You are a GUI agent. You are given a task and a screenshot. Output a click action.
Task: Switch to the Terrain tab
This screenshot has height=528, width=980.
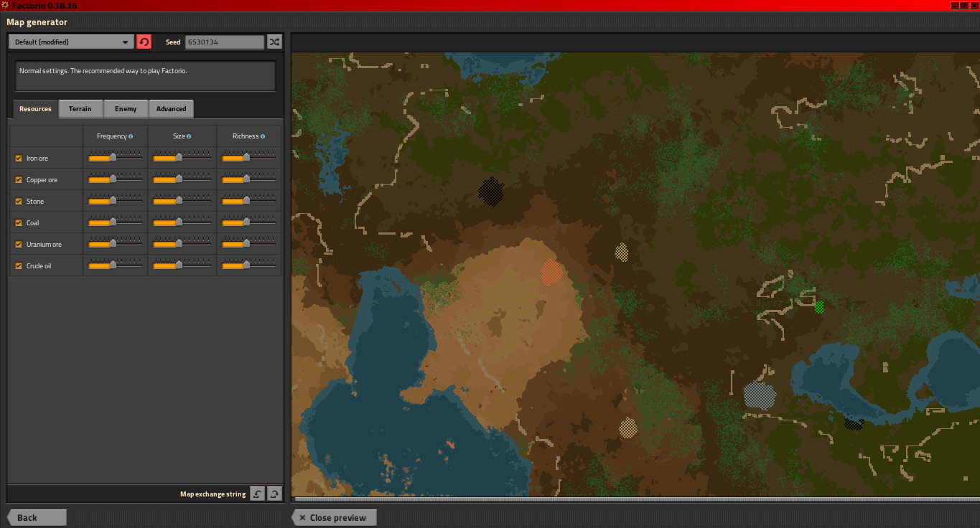coord(80,109)
